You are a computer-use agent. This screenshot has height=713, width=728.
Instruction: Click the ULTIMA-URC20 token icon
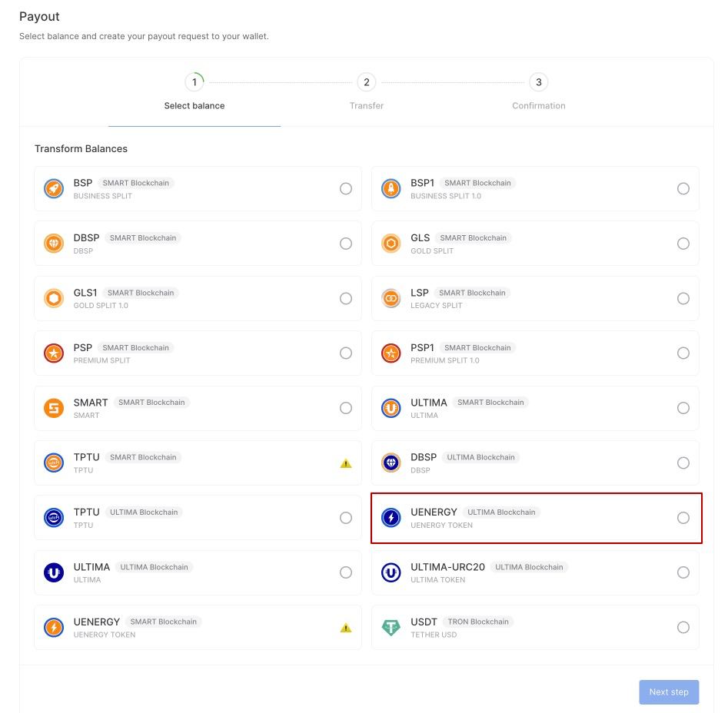coord(391,572)
